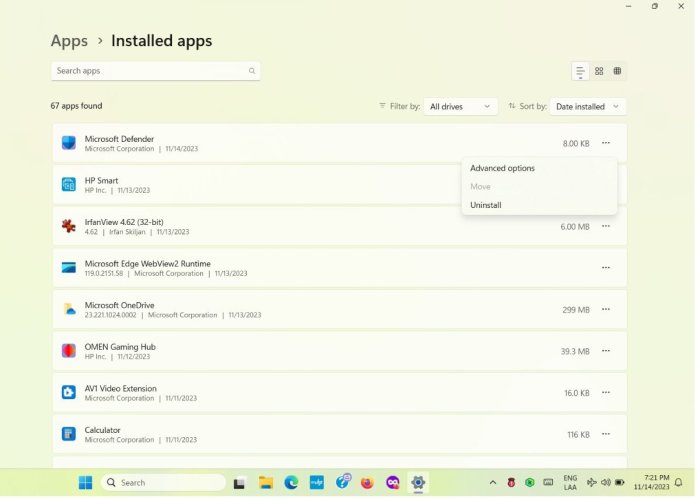Go back to Apps via the breadcrumb
This screenshot has width=700, height=499.
click(x=70, y=41)
